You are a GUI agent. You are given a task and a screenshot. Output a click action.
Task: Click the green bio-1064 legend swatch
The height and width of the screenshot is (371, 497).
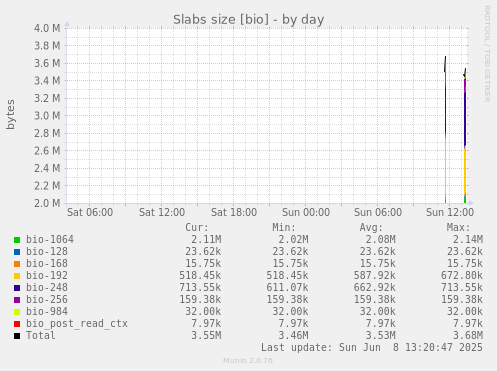[x=17, y=240]
